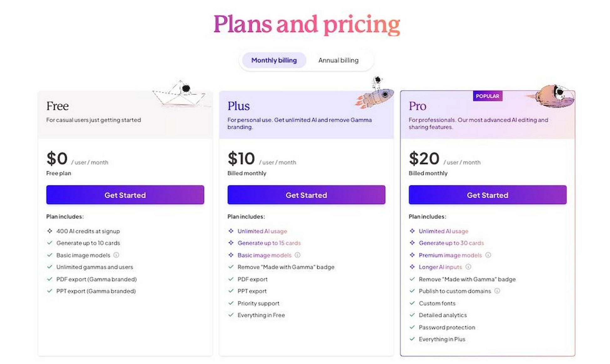Click info icon next to Premium image models
The image size is (610, 364).
(488, 255)
